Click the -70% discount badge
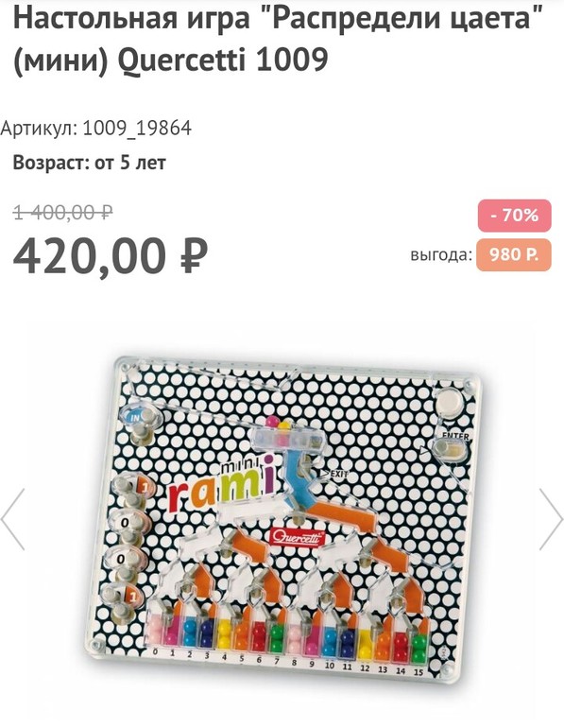 514,216
